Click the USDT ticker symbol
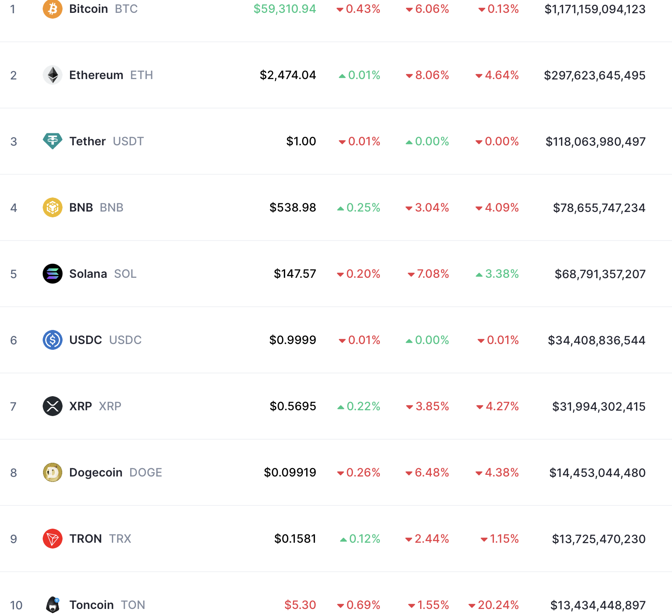 pos(128,141)
